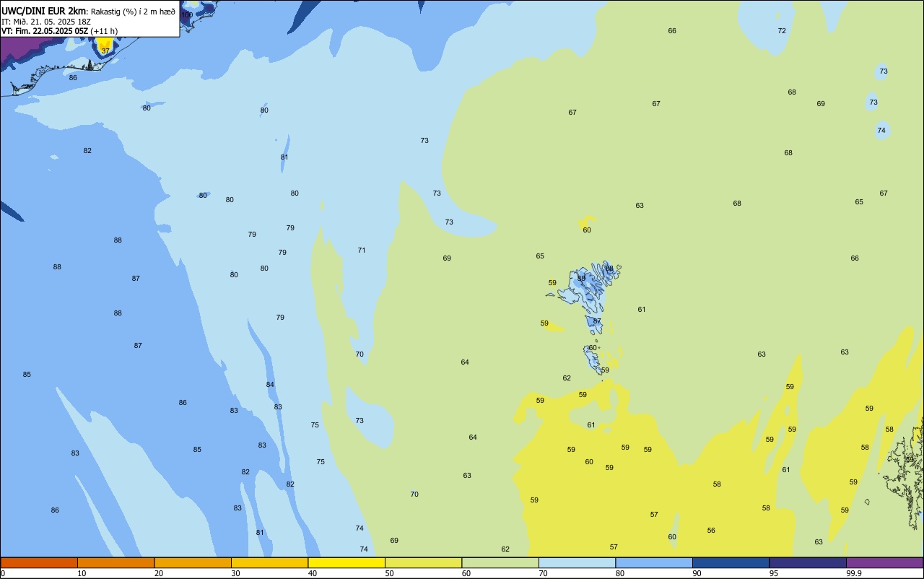This screenshot has height=579, width=924.
Task: Choose the purple legend swatch above 99.9
Action: click(884, 562)
